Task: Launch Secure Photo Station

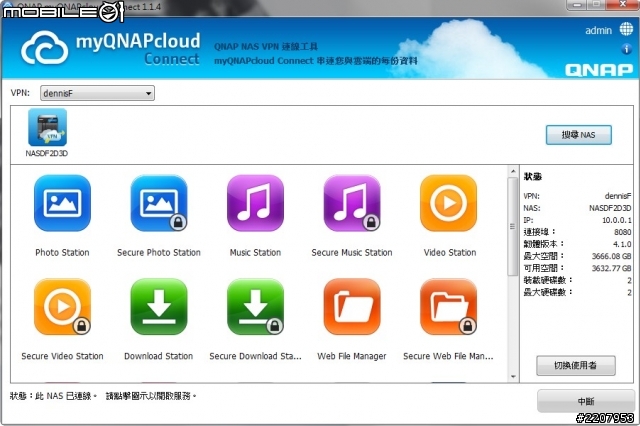Action: coord(159,203)
